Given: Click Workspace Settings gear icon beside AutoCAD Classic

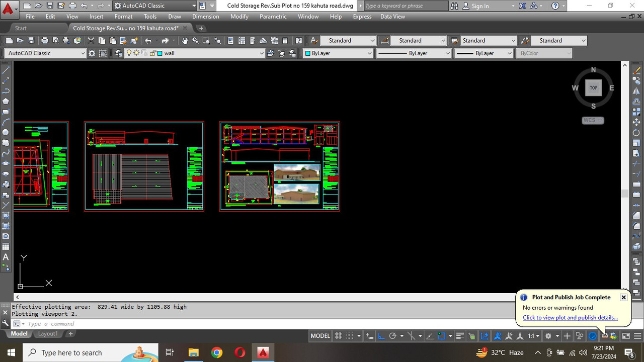Looking at the screenshot, I should pos(92,53).
